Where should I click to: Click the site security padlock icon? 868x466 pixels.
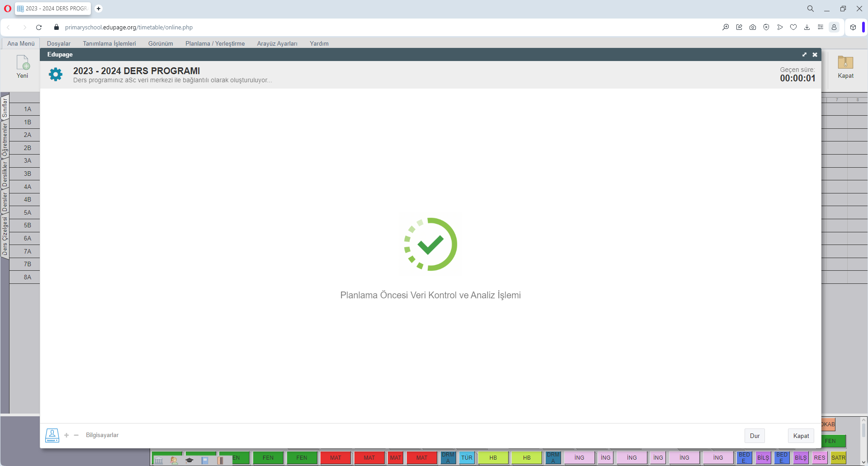click(x=57, y=27)
